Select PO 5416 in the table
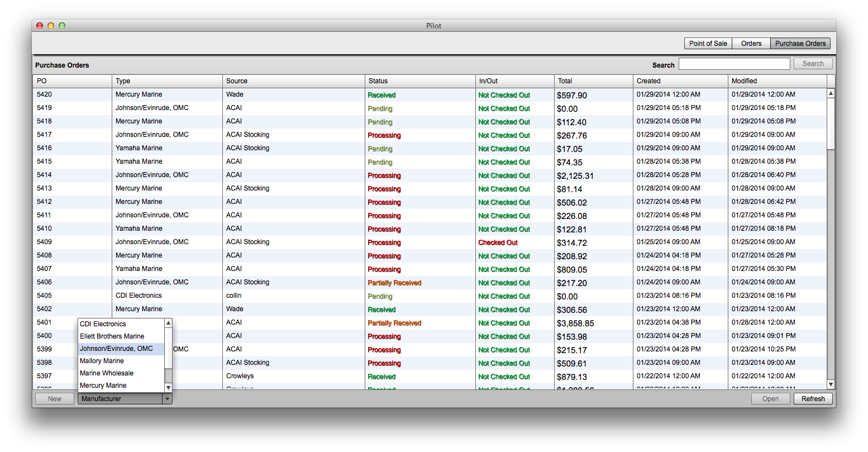 click(x=430, y=149)
